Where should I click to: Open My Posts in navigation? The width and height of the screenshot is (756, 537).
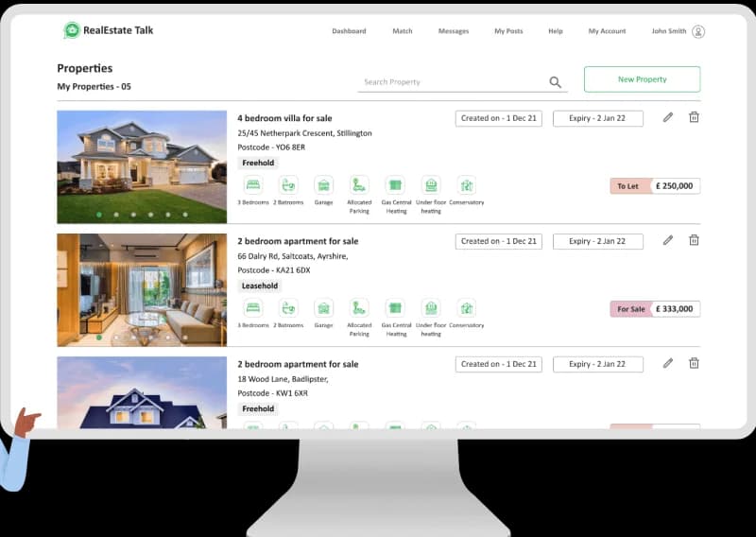coord(508,31)
